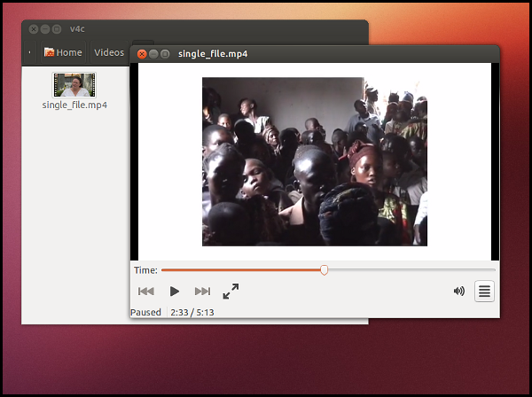Viewport: 532px width, 397px height.
Task: Select the Videos path bar button
Action: pos(109,52)
